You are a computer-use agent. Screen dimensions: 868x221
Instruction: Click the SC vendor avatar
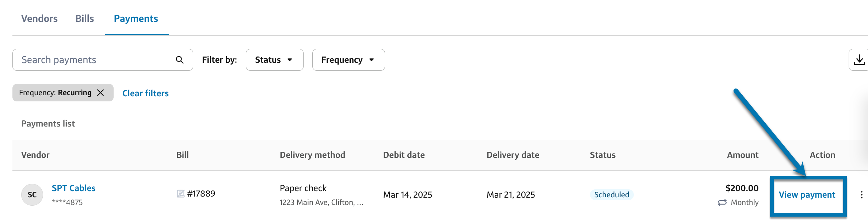[x=32, y=195]
